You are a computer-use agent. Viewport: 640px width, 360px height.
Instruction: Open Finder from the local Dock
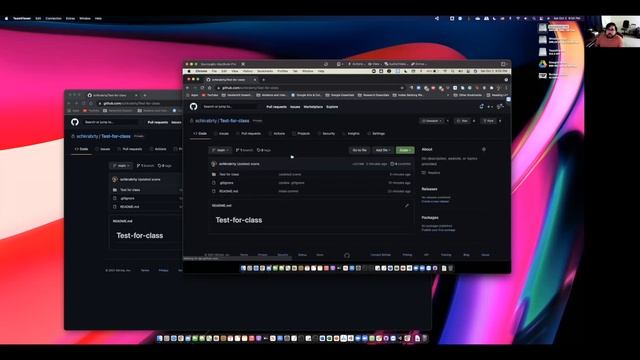(160, 338)
